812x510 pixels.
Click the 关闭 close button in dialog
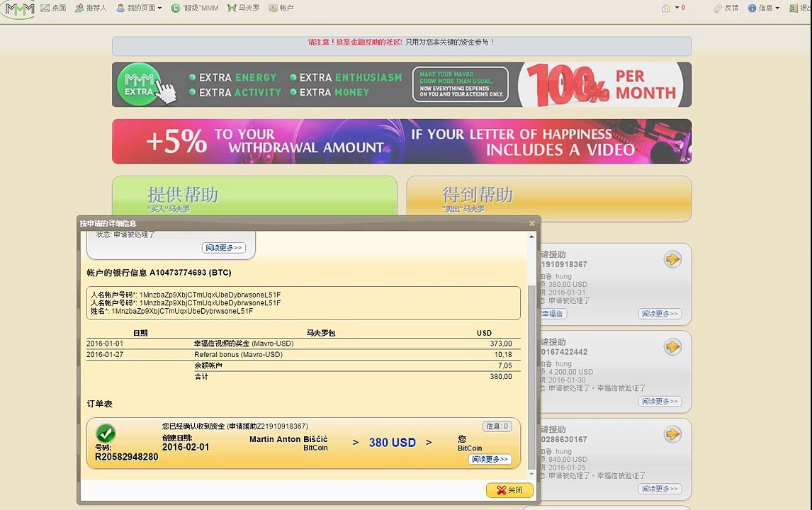click(509, 489)
